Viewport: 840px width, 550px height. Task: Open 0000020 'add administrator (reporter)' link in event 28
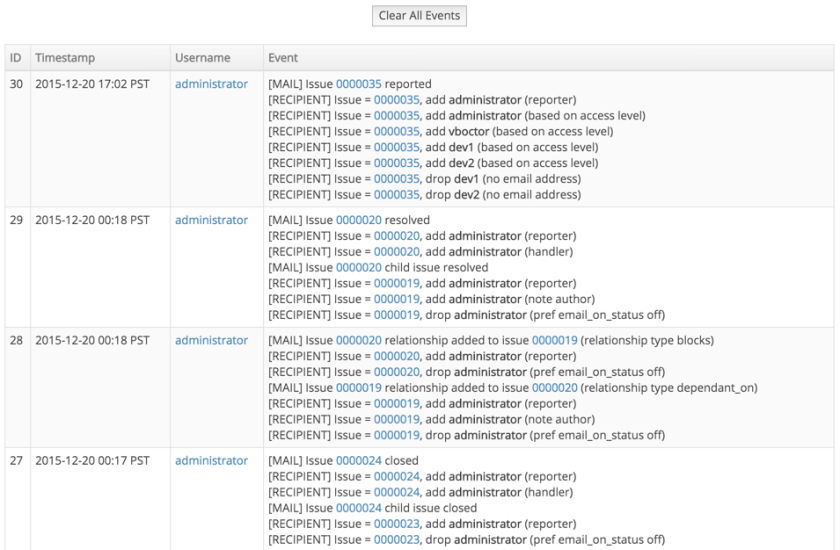(396, 356)
